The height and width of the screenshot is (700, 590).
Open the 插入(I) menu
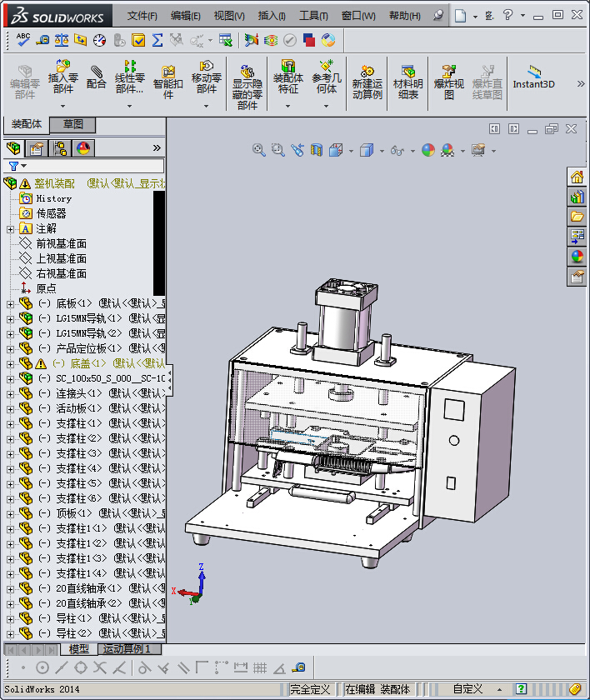coord(272,16)
